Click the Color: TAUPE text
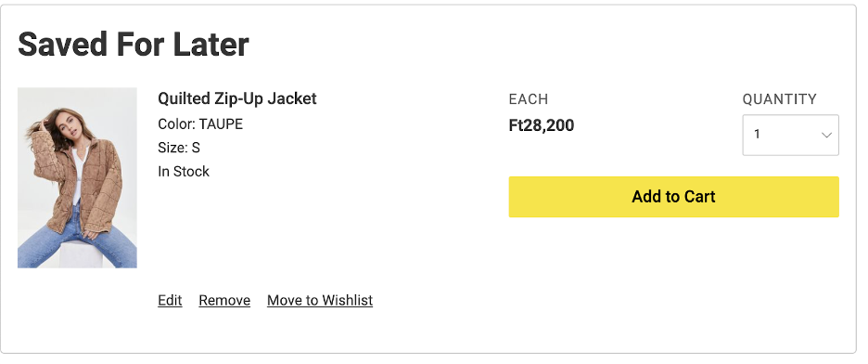This screenshot has width=868, height=364. point(200,124)
